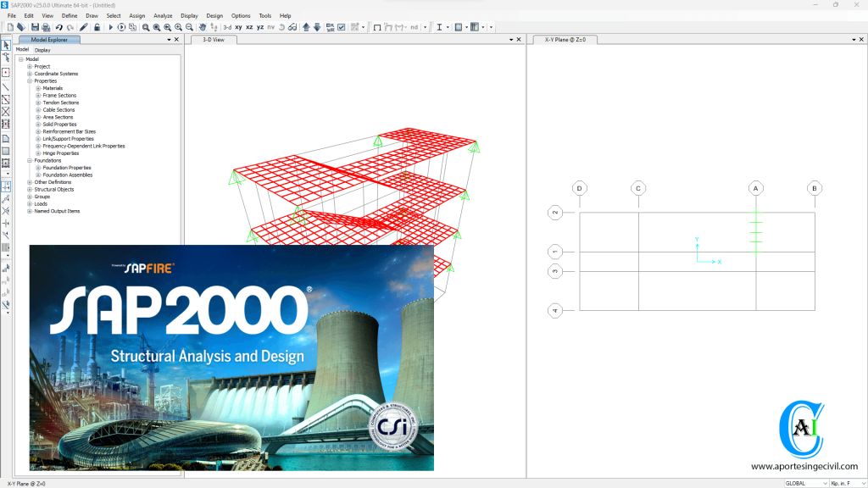Choose the Draw Frame element tool
Viewport: 868px width, 488px height.
coord(6,85)
